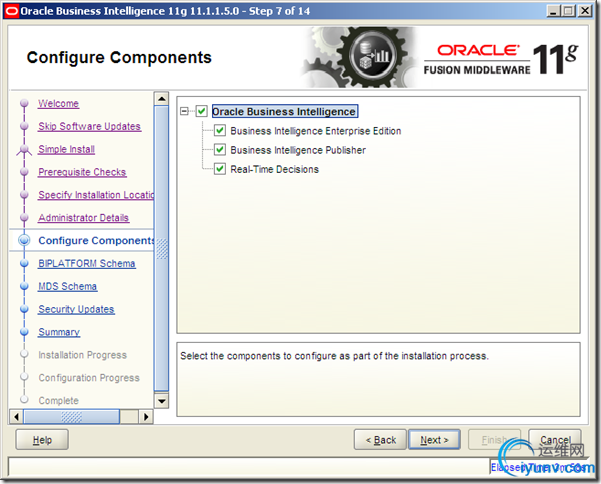Open Specify Installation Location step
The width and height of the screenshot is (601, 484).
[96, 195]
